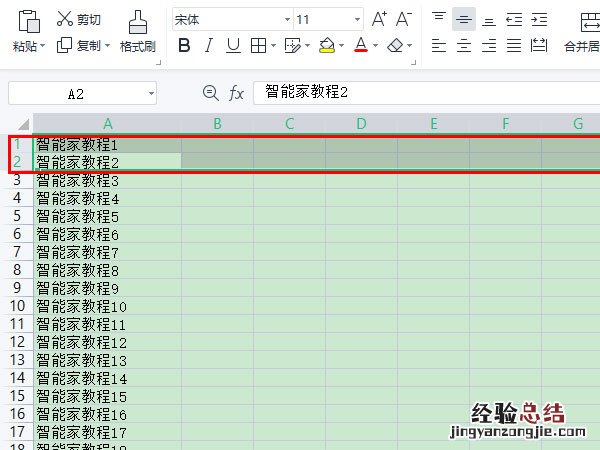Decrease font size with A- icon
The width and height of the screenshot is (600, 450).
(404, 19)
